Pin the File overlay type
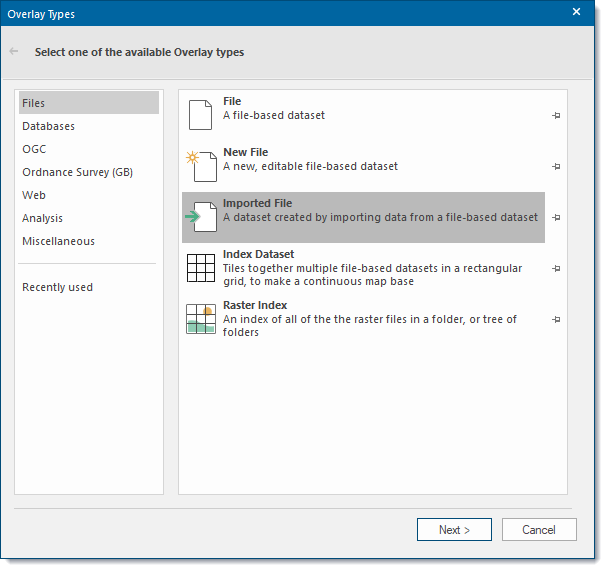 pos(556,116)
